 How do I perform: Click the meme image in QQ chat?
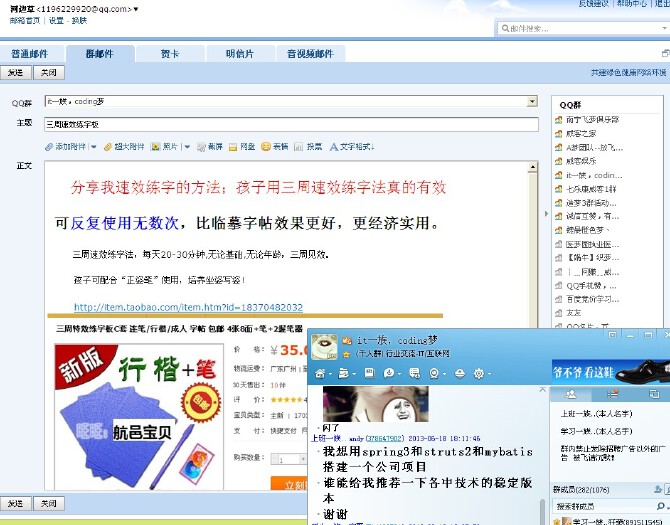tap(376, 404)
